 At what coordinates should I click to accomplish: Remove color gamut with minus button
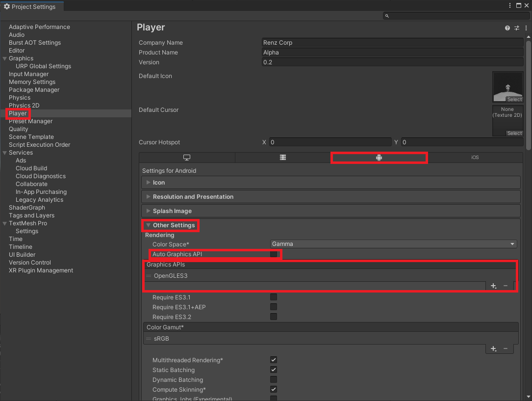click(506, 348)
